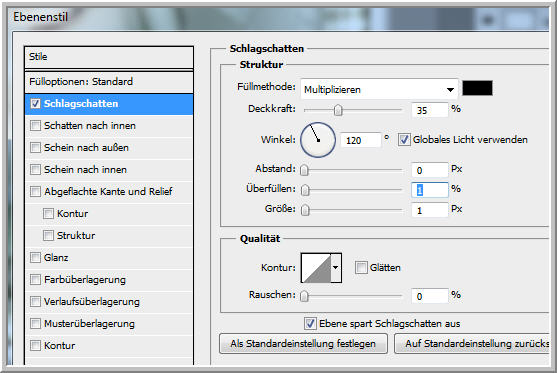Toggle Ebene spart Schlagschatten aus
Image resolution: width=557 pixels, height=373 pixels.
[310, 324]
